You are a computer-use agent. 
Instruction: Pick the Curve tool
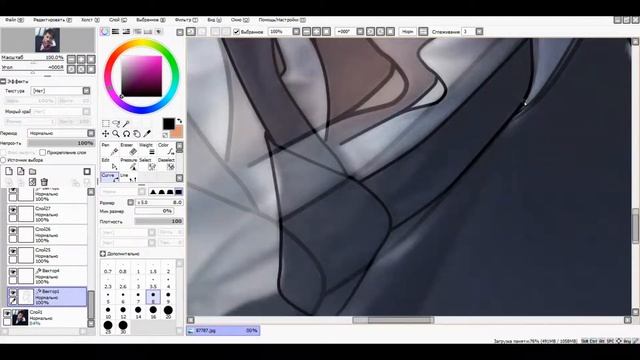coord(109,177)
